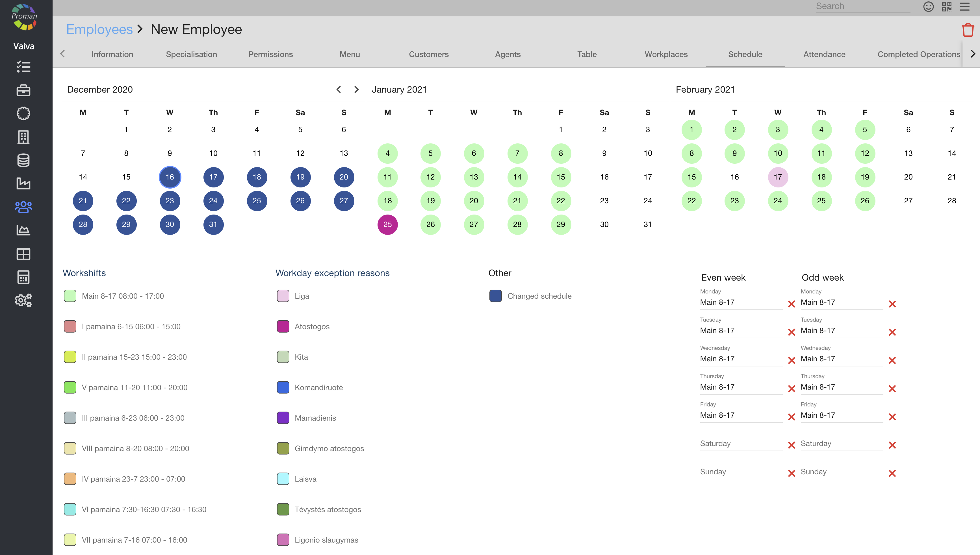Click the red trash delete icon
The width and height of the screenshot is (980, 555).
pyautogui.click(x=967, y=30)
